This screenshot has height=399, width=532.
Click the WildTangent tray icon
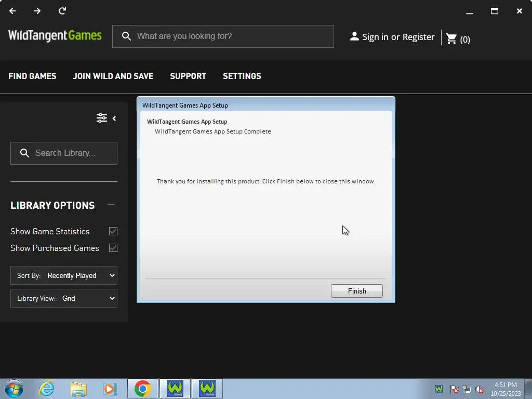tap(438, 389)
